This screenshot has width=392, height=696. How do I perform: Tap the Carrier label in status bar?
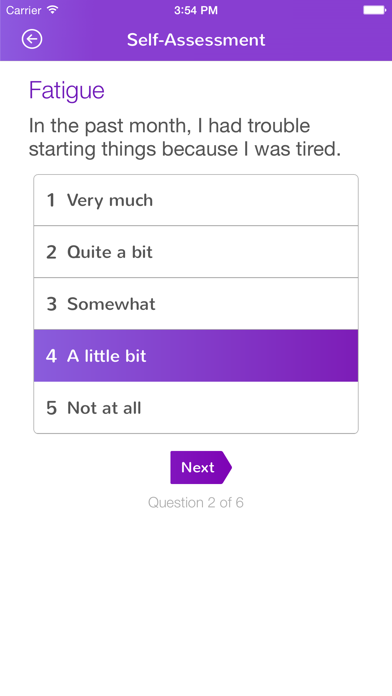(x=24, y=10)
